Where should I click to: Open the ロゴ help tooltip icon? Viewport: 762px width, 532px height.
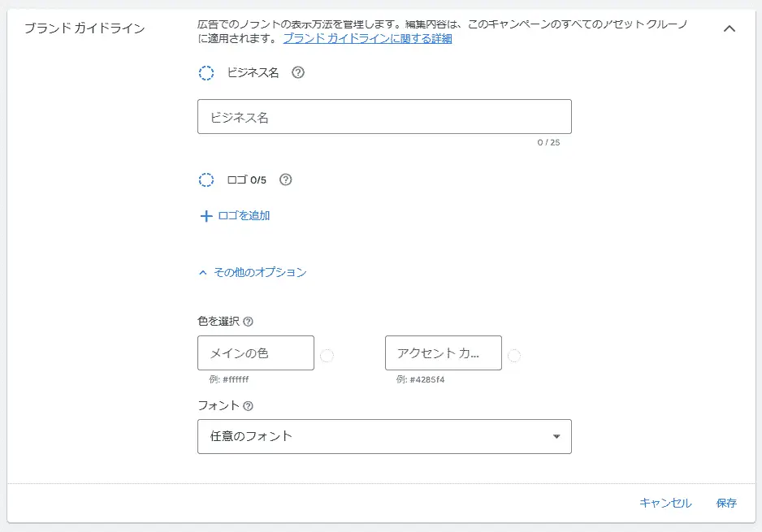click(x=285, y=179)
